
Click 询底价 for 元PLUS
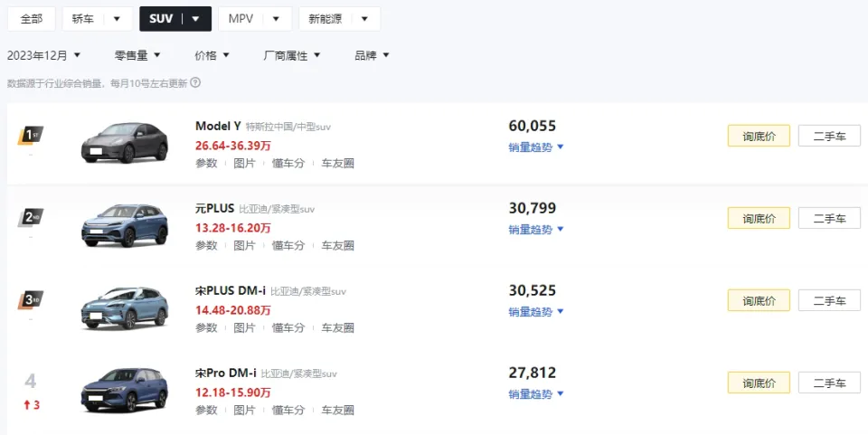(x=759, y=218)
